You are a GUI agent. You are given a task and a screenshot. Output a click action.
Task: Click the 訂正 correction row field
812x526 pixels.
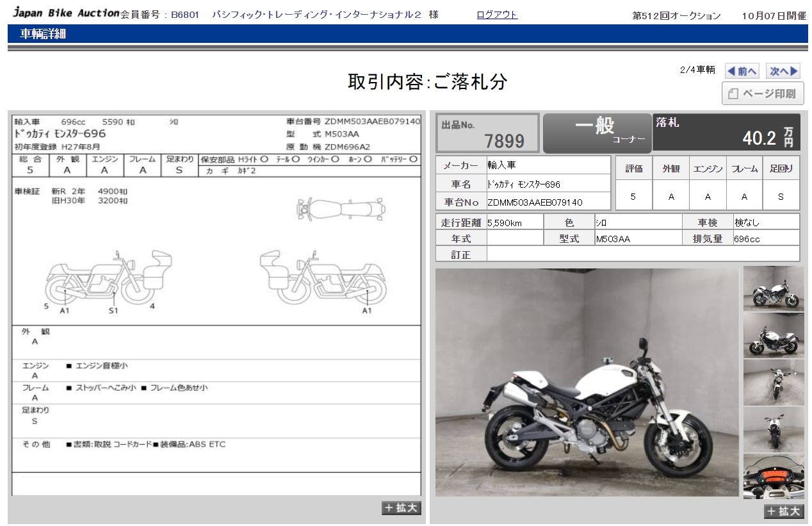click(x=643, y=254)
